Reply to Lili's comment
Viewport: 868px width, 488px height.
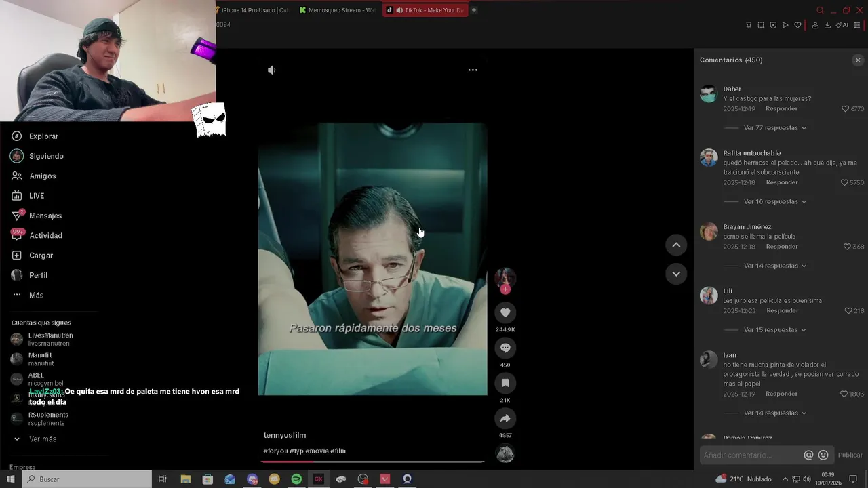click(x=783, y=311)
